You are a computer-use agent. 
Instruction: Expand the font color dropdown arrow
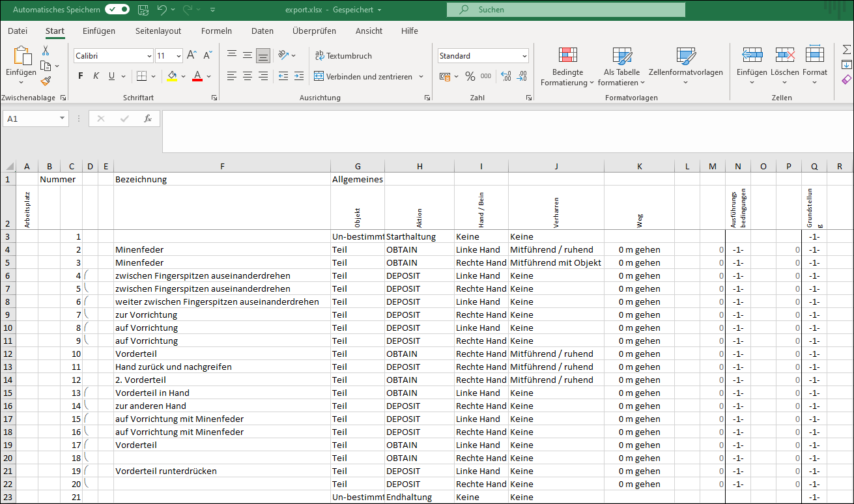coord(208,76)
